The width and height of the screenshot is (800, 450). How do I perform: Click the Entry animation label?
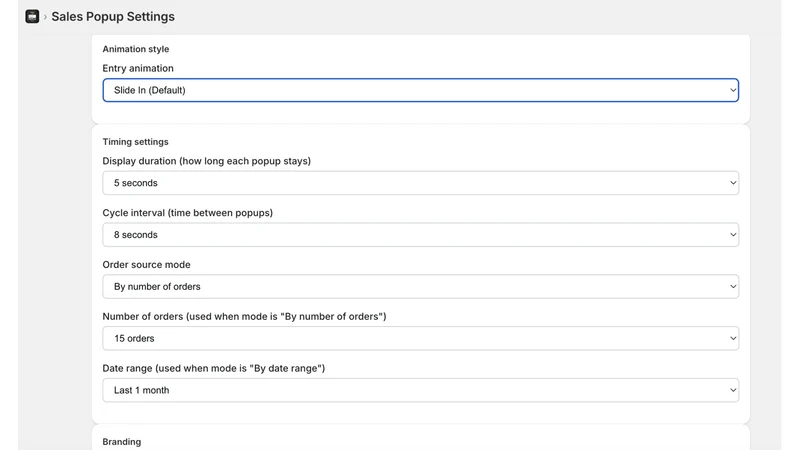(x=138, y=68)
